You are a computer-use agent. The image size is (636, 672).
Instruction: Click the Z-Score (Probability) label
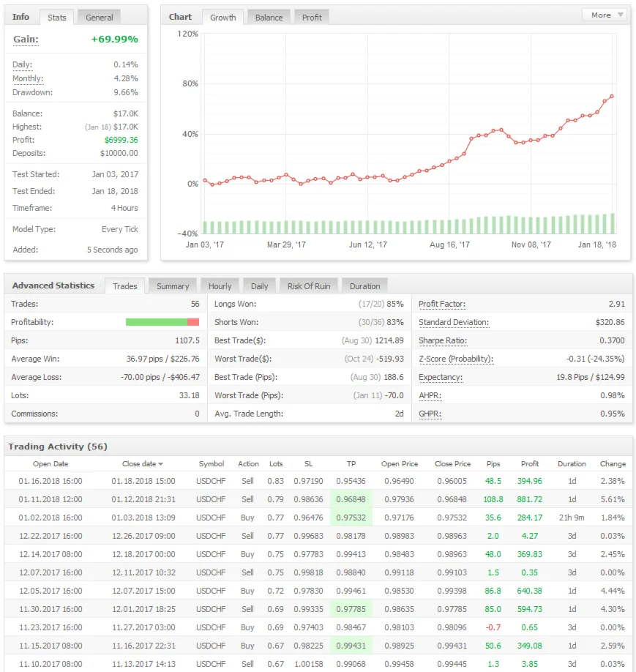point(455,359)
